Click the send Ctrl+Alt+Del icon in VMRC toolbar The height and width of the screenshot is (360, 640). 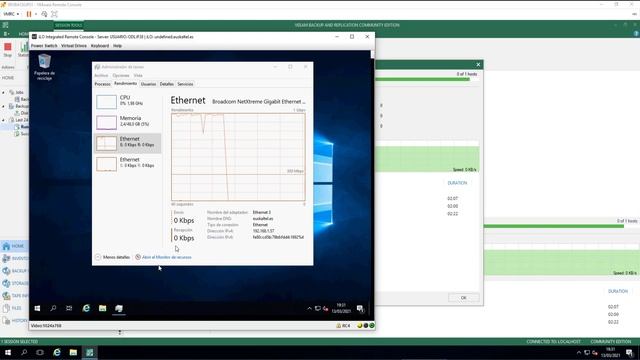coord(44,14)
